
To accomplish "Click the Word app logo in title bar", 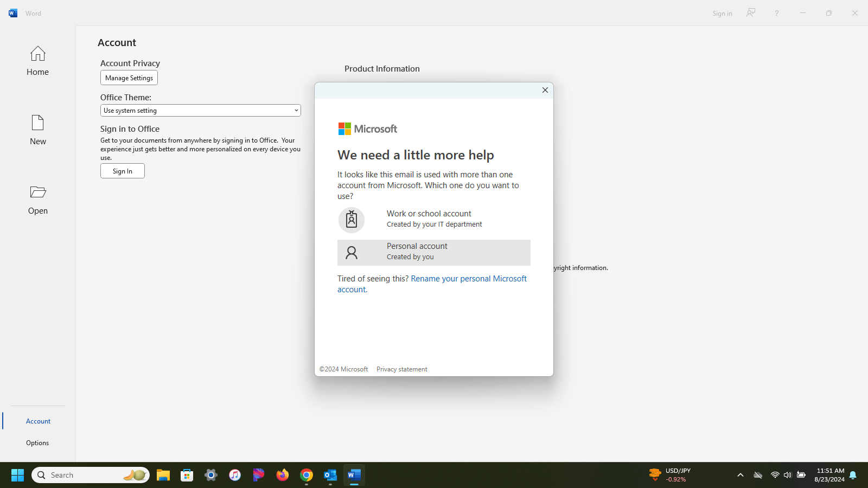I will (13, 13).
